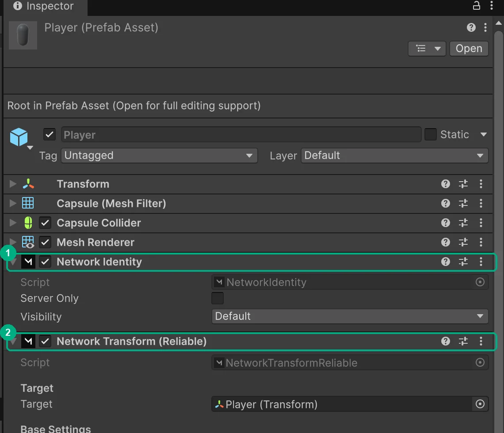504x433 pixels.
Task: Click the Network Identity Mirror icon
Action: pos(28,262)
